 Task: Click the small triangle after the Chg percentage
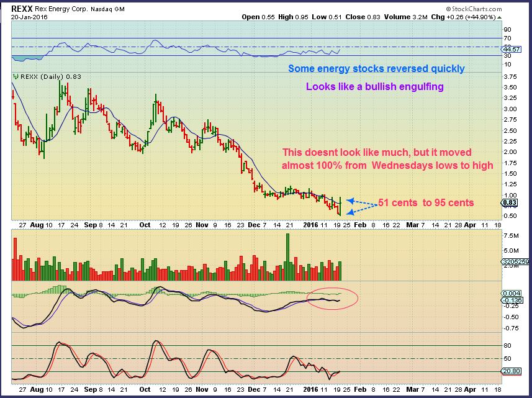(500, 17)
